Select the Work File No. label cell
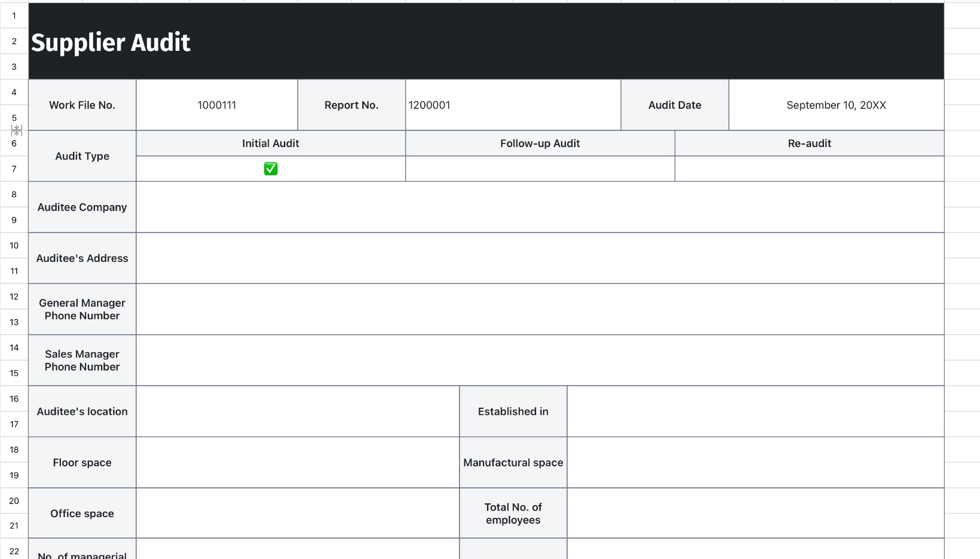This screenshot has width=980, height=559. (82, 105)
